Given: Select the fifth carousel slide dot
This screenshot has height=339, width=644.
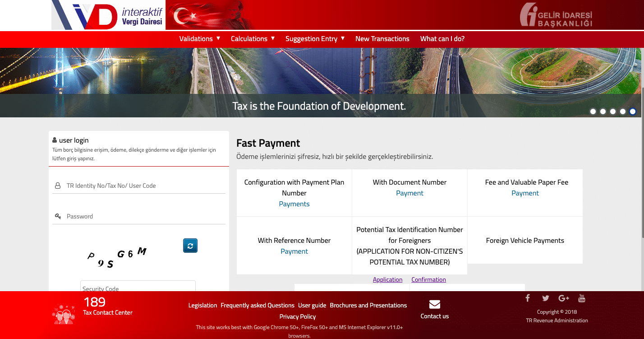Looking at the screenshot, I should [633, 111].
